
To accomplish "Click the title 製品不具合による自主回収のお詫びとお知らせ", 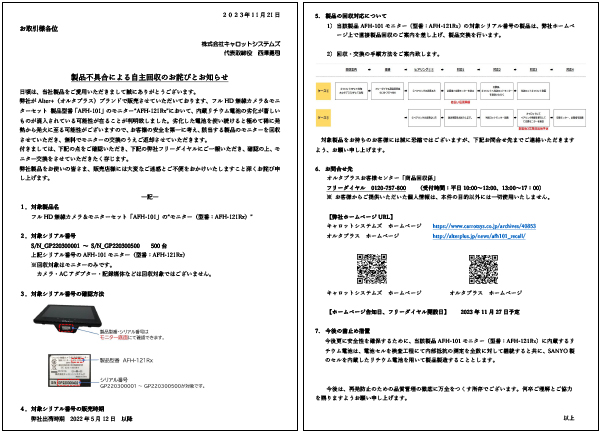I will click(149, 77).
